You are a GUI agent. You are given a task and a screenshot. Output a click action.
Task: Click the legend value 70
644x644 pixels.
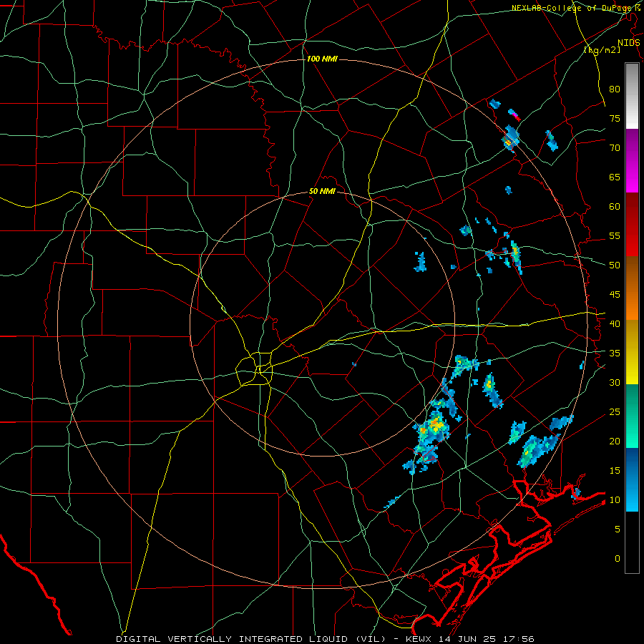(615, 148)
